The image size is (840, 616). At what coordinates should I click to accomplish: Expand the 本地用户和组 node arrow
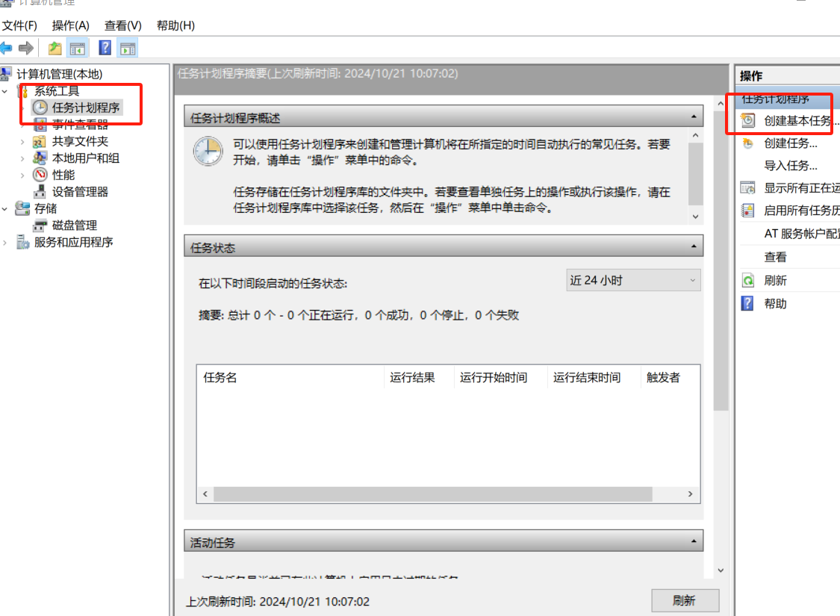(x=22, y=158)
